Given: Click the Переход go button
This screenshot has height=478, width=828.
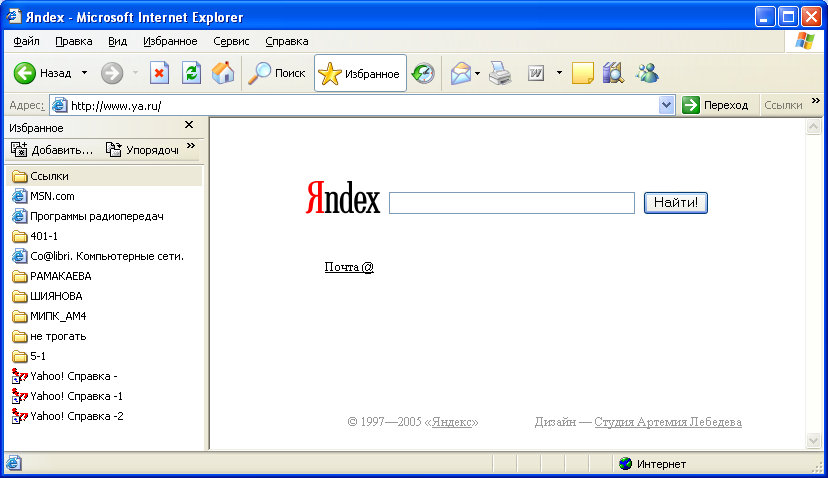Looking at the screenshot, I should click(x=716, y=105).
